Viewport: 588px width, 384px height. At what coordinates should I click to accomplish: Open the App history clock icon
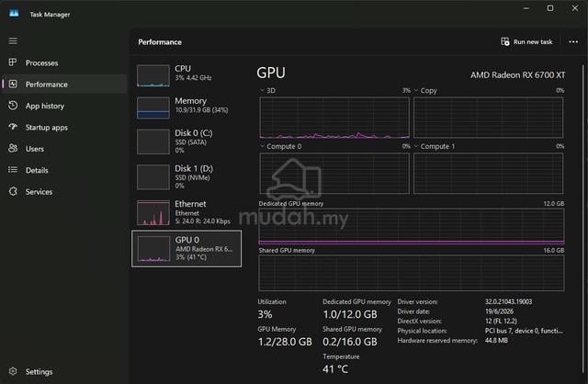13,106
